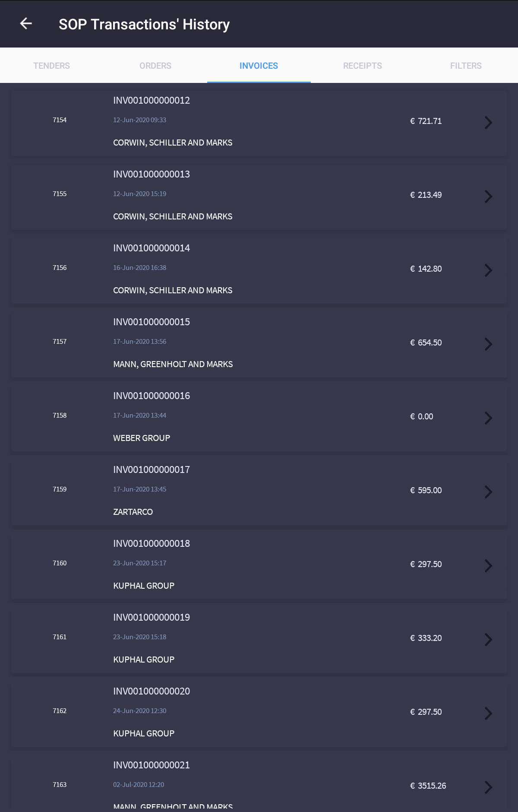Image resolution: width=518 pixels, height=812 pixels.
Task: Go back using the arrow icon
Action: (26, 24)
